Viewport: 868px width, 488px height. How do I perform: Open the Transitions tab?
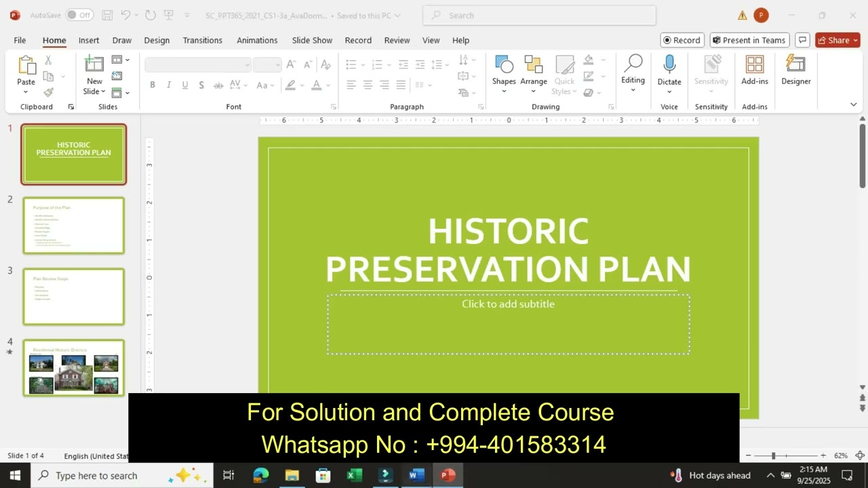[202, 40]
